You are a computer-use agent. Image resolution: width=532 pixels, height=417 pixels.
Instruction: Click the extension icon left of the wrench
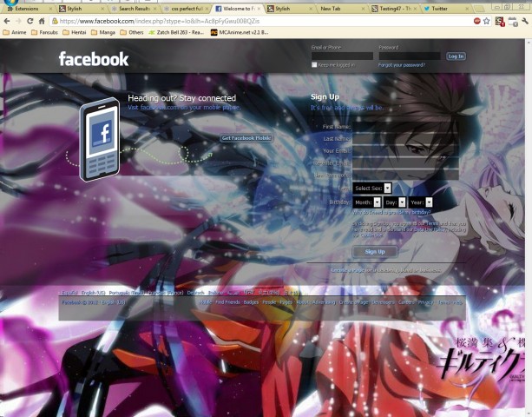[513, 22]
